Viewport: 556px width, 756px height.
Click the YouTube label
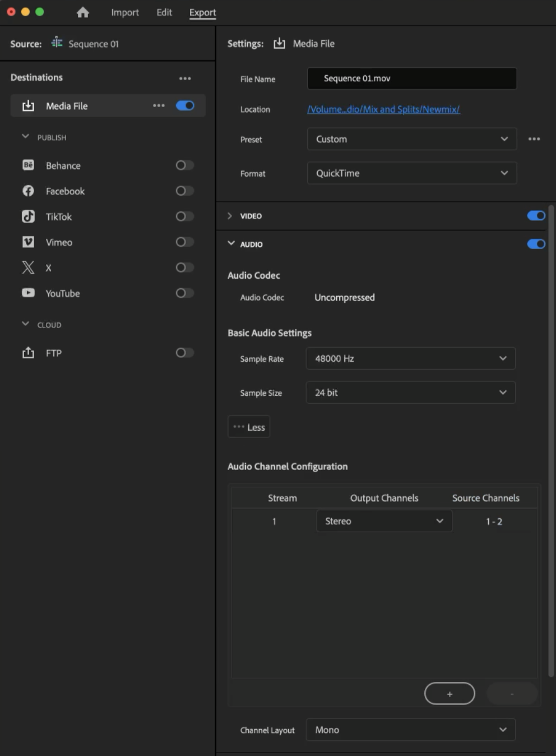pyautogui.click(x=63, y=293)
